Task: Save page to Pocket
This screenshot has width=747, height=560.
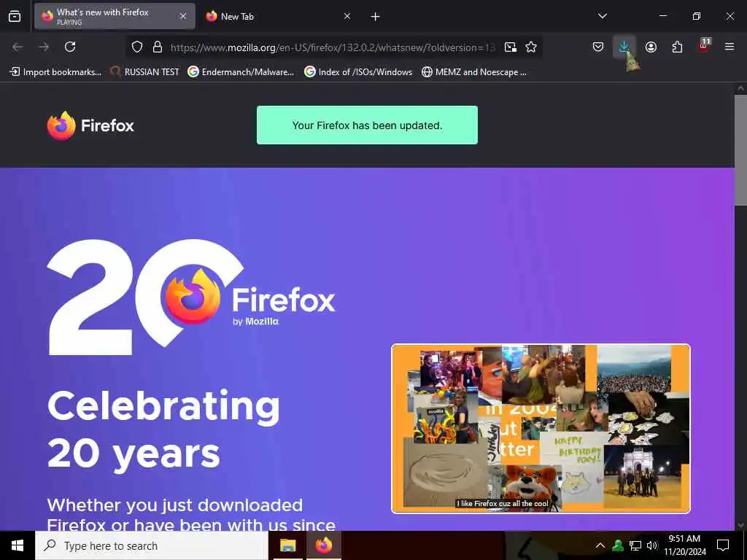Action: point(598,47)
